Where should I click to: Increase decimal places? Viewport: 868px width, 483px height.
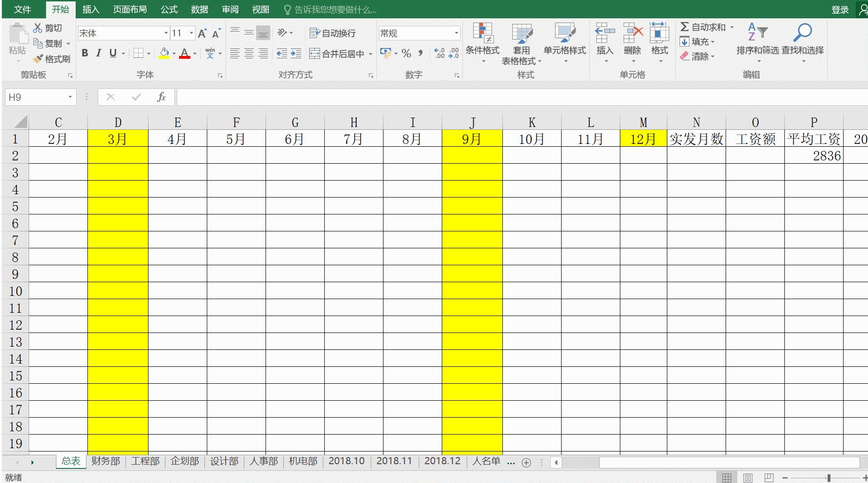(x=439, y=53)
